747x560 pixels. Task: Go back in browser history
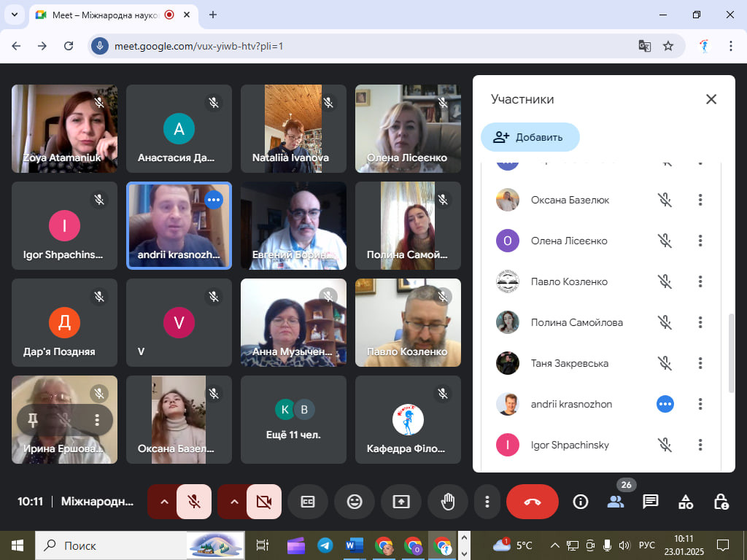tap(16, 46)
